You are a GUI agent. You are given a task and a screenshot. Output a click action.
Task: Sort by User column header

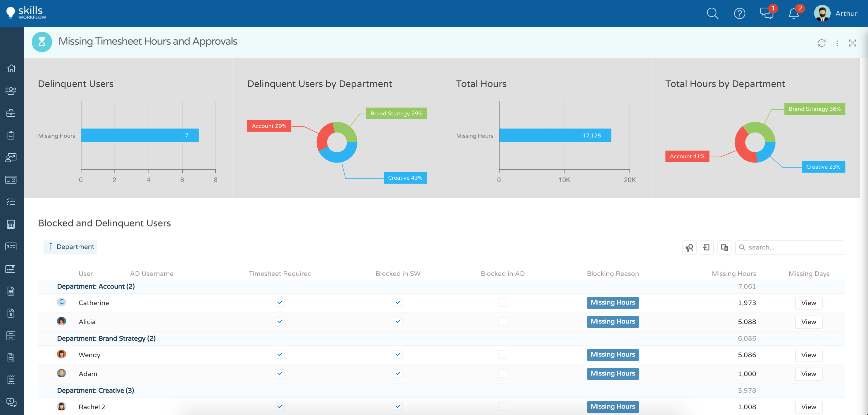pos(86,274)
